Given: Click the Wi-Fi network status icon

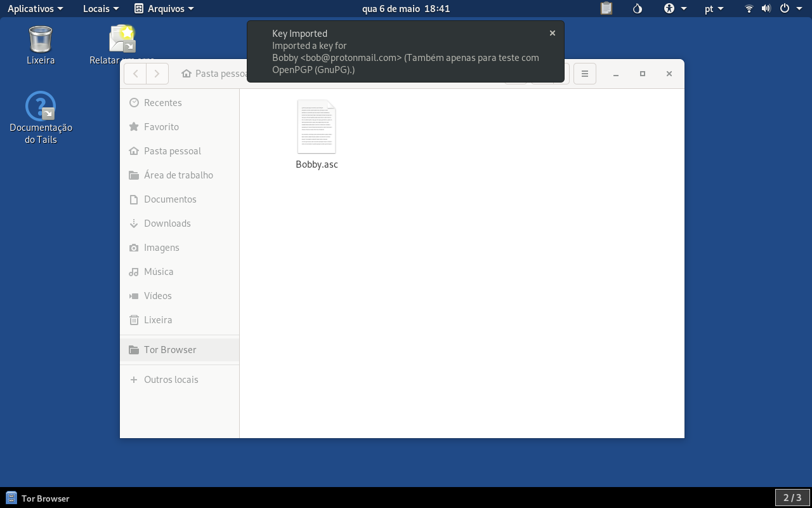Looking at the screenshot, I should 749,9.
